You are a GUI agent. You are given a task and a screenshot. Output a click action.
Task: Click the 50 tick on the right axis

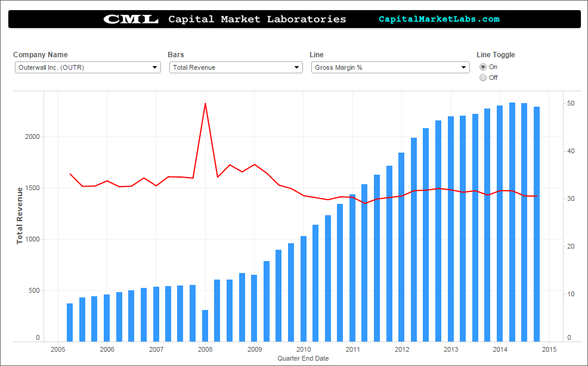click(x=571, y=103)
